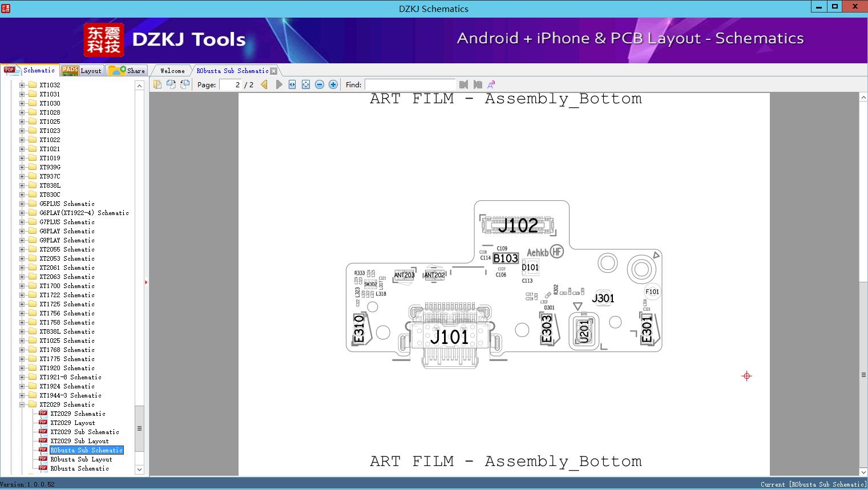Go to the next page arrow
The height and width of the screenshot is (490, 868).
279,84
